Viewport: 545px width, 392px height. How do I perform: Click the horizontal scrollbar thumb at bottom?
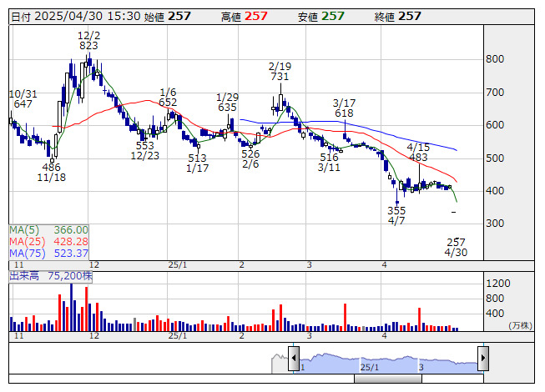pos(388,379)
